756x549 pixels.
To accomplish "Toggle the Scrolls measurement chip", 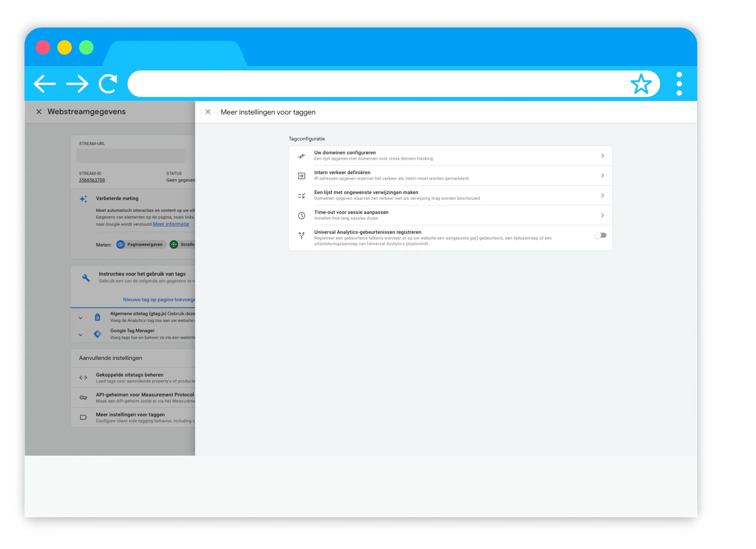I will point(182,244).
